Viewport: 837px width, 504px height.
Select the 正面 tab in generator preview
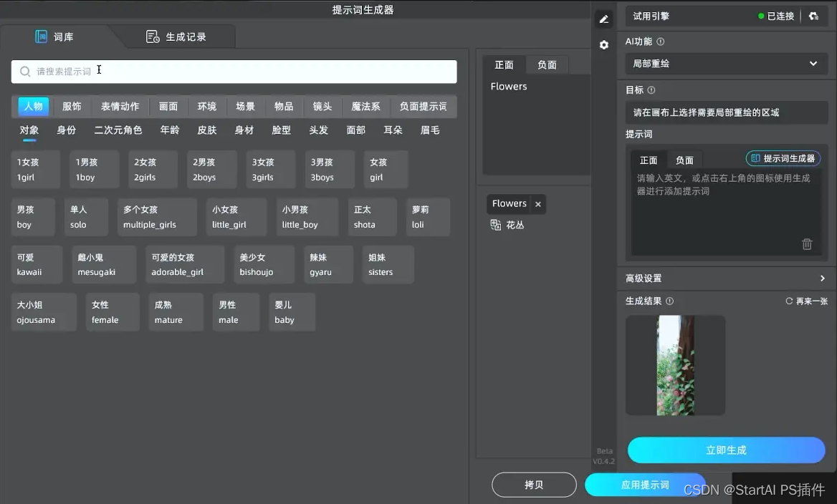pos(504,65)
